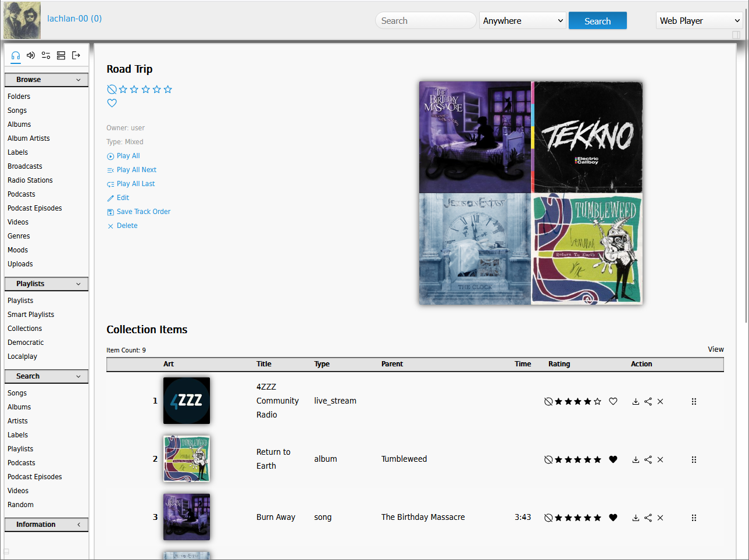This screenshot has height=560, width=749.
Task: Set 4ZZZ Community Radio rating to five stars
Action: tap(597, 401)
